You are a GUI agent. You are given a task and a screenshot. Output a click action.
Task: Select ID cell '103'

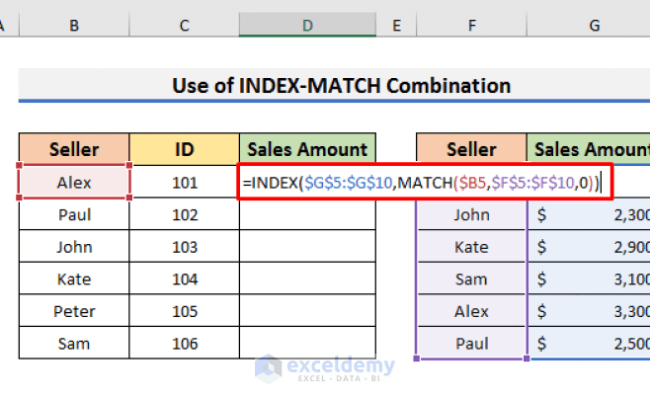pyautogui.click(x=184, y=247)
